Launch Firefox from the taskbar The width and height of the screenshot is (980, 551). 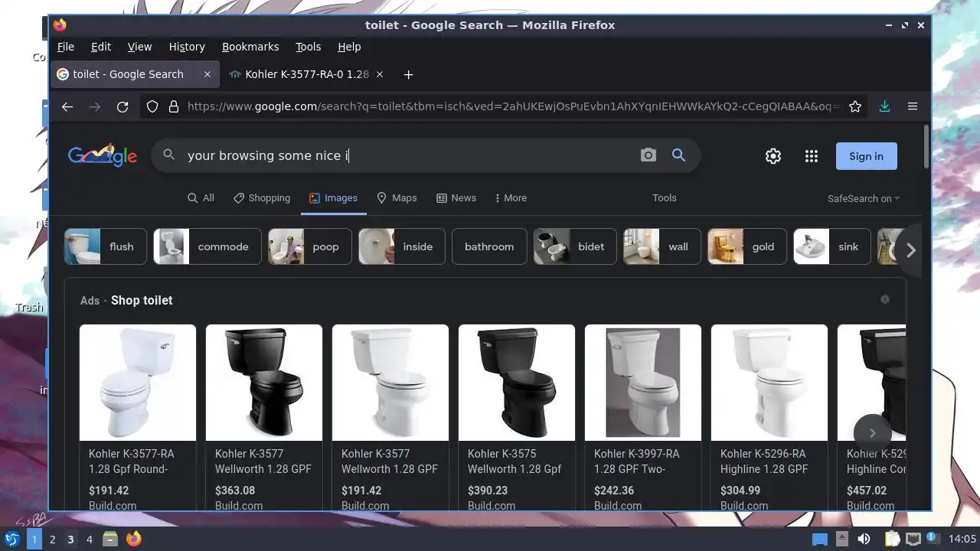coord(134,539)
